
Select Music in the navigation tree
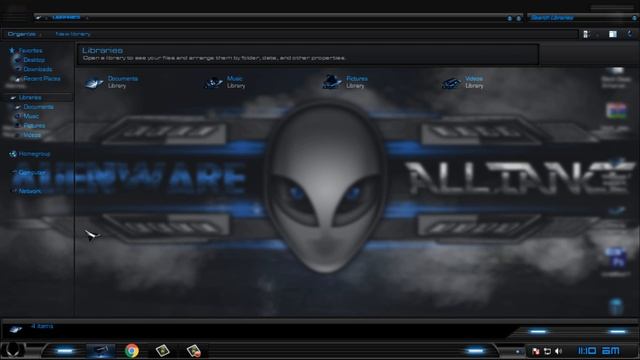point(31,116)
